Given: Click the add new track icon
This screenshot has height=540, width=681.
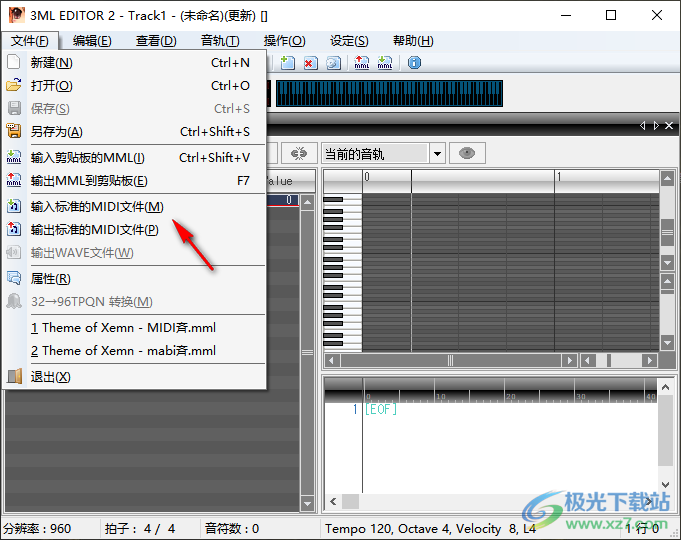Looking at the screenshot, I should click(x=288, y=63).
